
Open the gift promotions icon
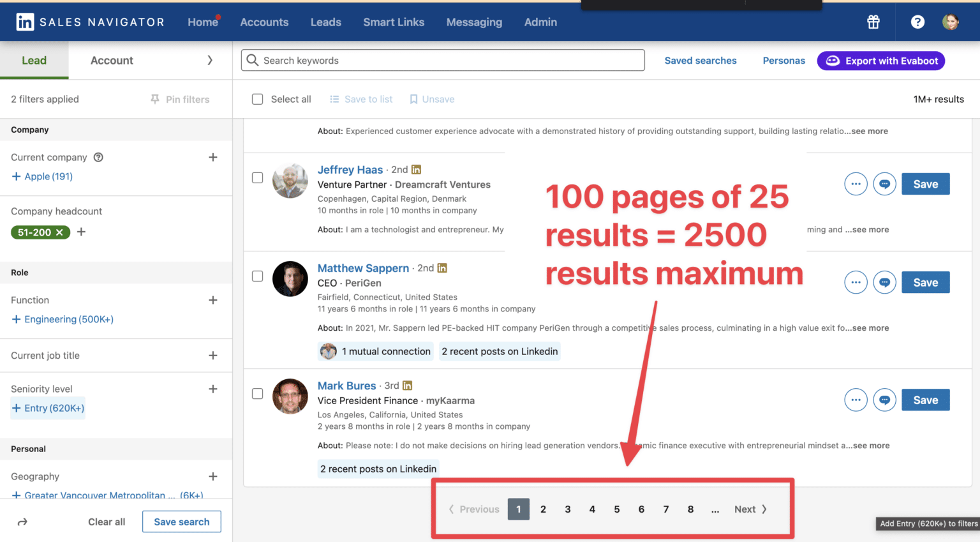[x=873, y=22]
